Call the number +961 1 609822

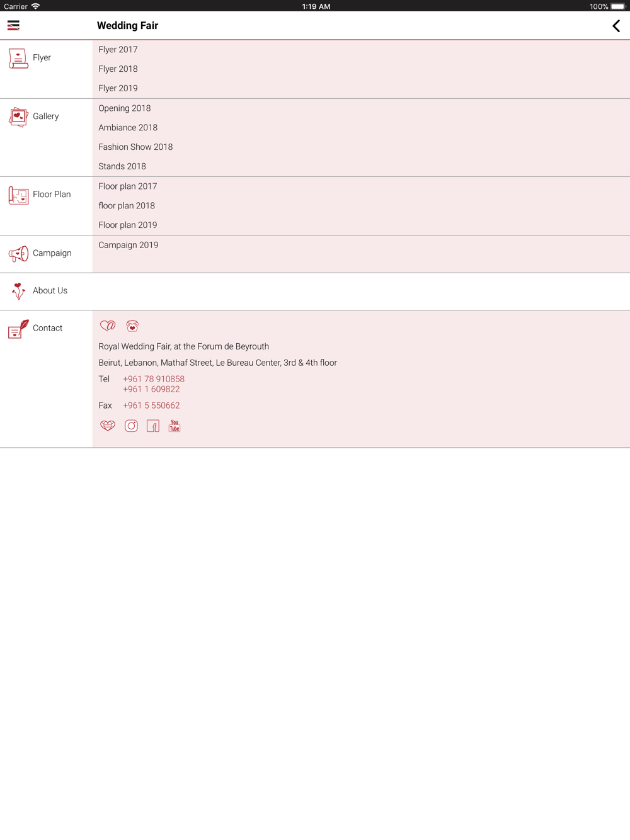151,389
